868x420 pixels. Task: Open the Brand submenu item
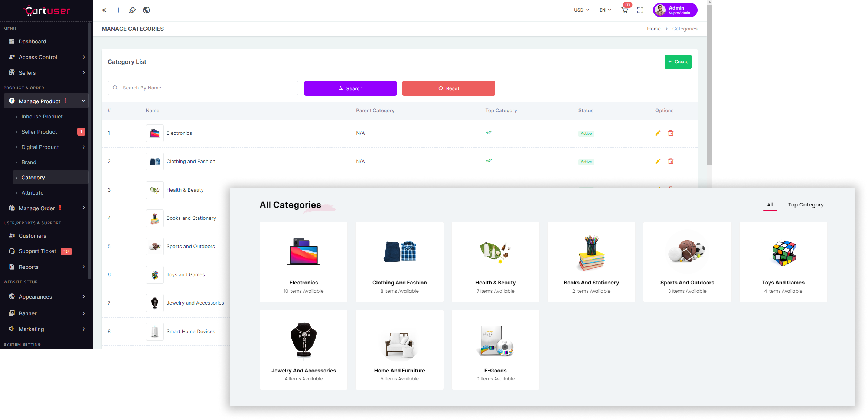click(29, 162)
